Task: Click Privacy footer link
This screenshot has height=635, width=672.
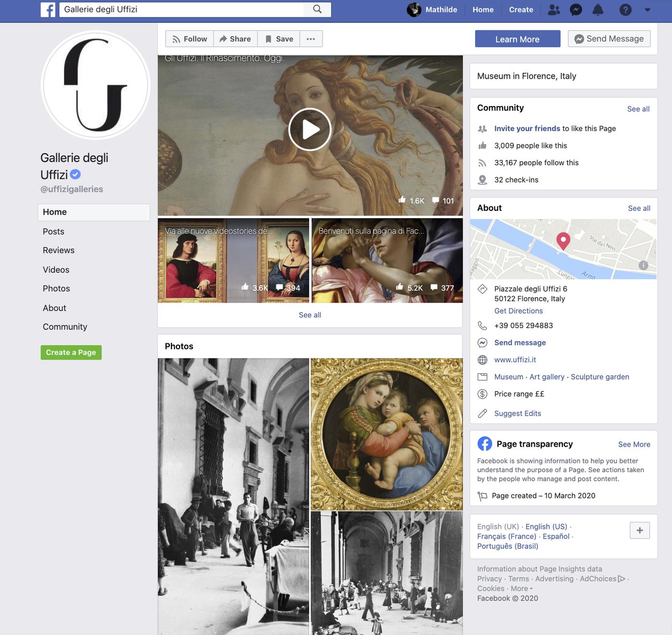Action: [x=489, y=579]
